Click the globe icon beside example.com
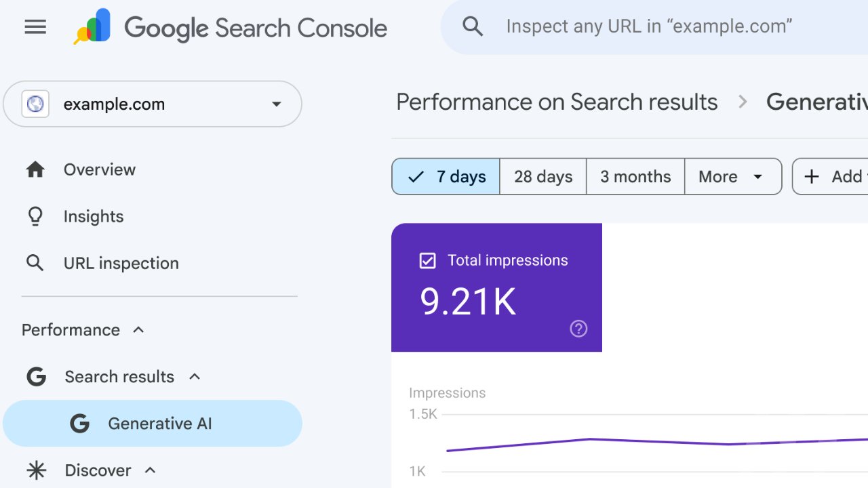This screenshot has height=488, width=868. tap(35, 104)
